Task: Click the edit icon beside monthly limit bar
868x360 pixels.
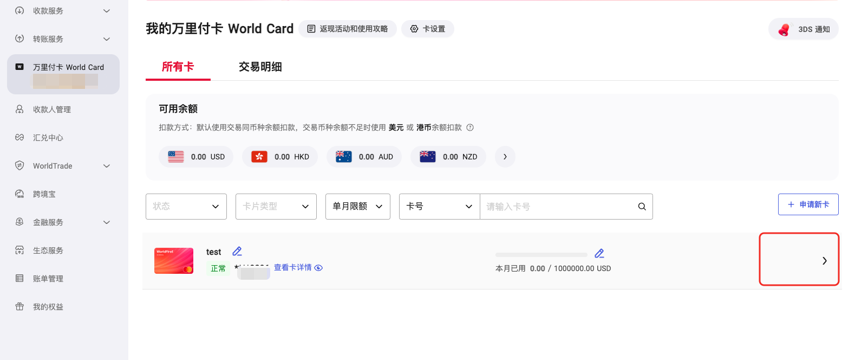Action: (x=599, y=254)
